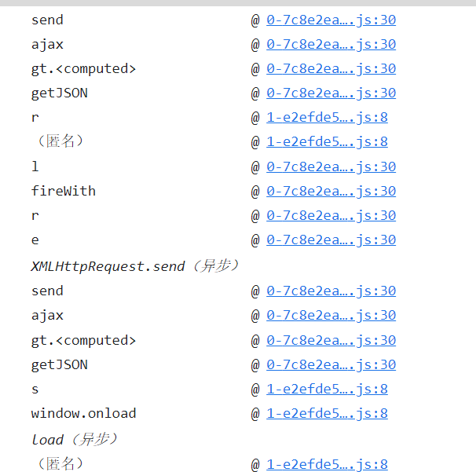Select the window.onload function name text
Screen dimensions: 476x472
(84, 413)
